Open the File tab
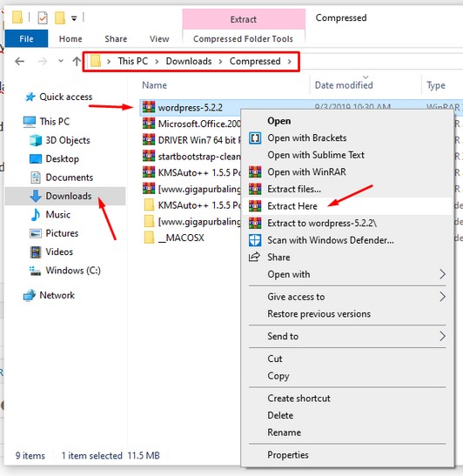Viewport: 463px width, 476px height. (x=26, y=38)
